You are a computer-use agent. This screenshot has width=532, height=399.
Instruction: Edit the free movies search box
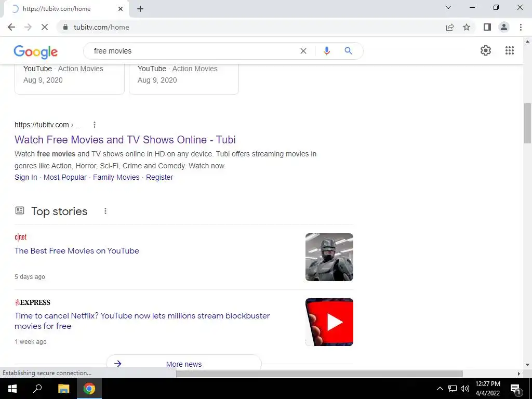[193, 51]
